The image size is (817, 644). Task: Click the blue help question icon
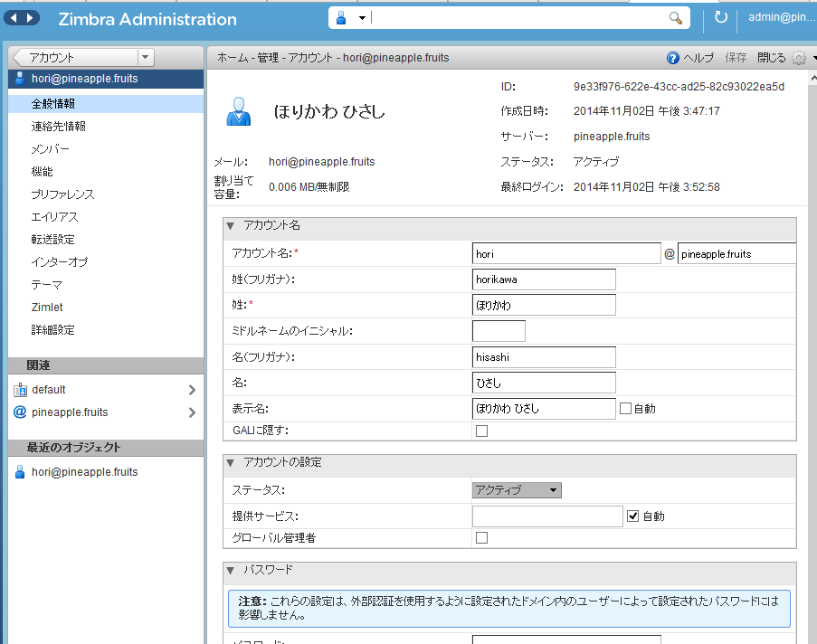672,58
